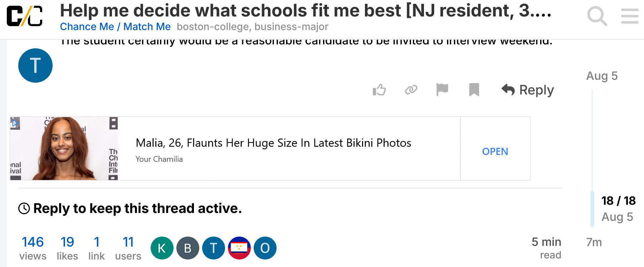This screenshot has width=644, height=267.
Task: Open the O user avatar
Action: 265,248
